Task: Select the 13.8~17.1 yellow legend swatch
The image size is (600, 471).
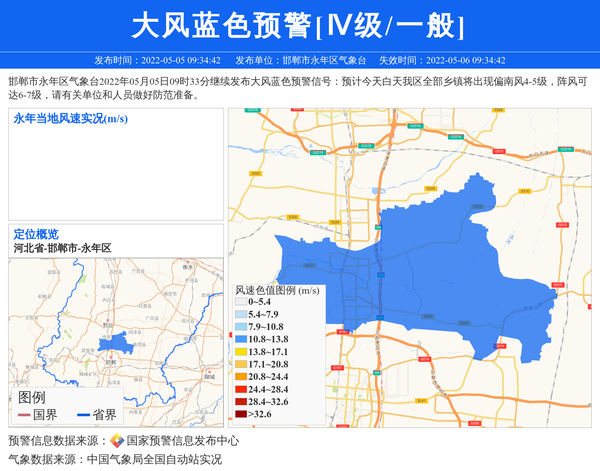Action: pyautogui.click(x=240, y=352)
